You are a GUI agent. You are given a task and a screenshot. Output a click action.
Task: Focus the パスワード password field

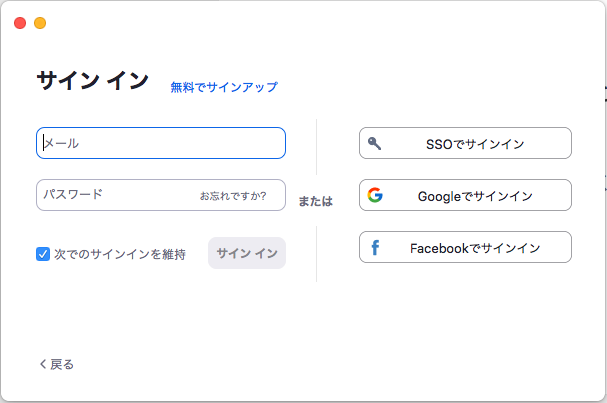(161, 195)
